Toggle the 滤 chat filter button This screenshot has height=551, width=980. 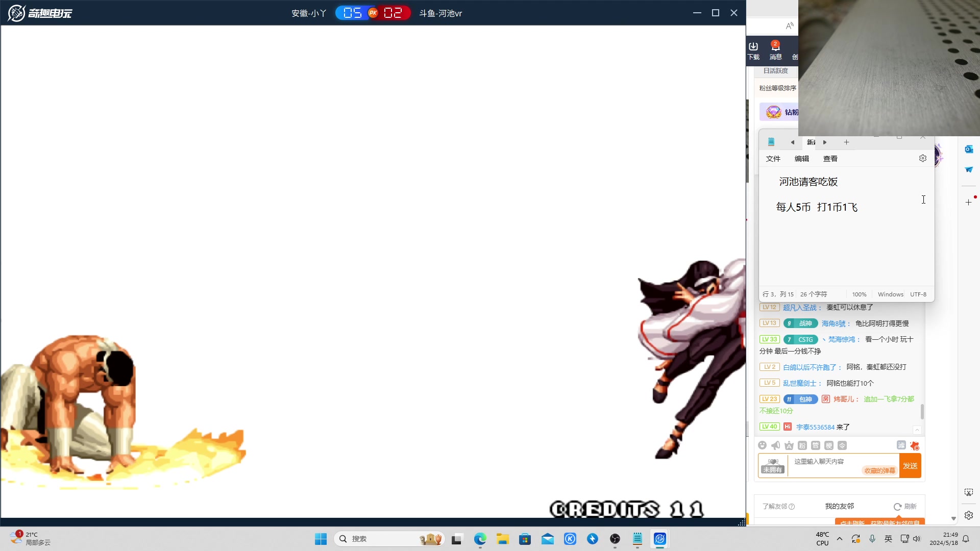pos(901,445)
